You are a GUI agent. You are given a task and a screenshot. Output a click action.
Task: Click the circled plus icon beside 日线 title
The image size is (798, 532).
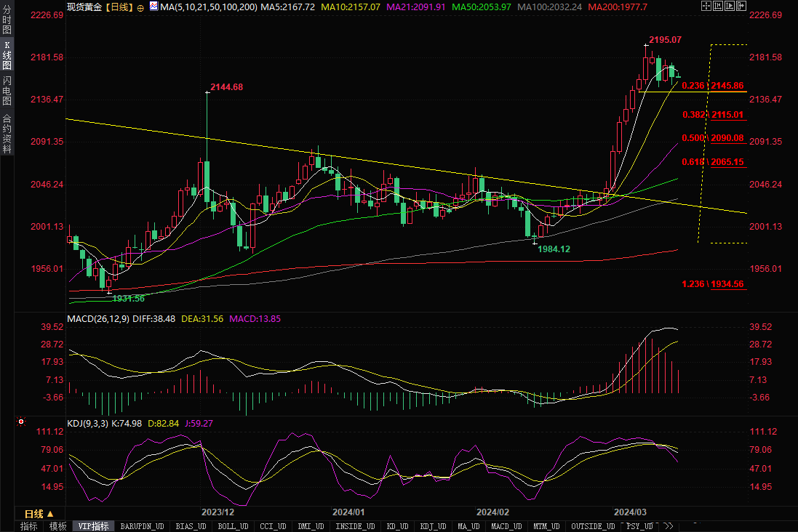tap(140, 7)
